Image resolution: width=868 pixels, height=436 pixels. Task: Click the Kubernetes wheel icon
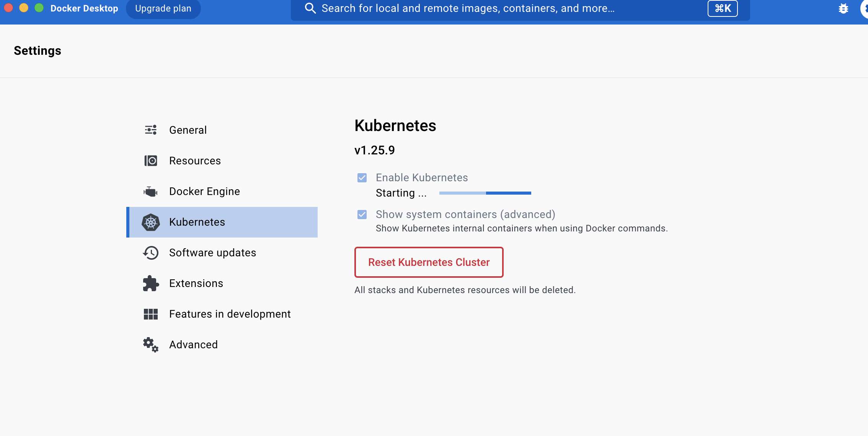click(x=151, y=222)
